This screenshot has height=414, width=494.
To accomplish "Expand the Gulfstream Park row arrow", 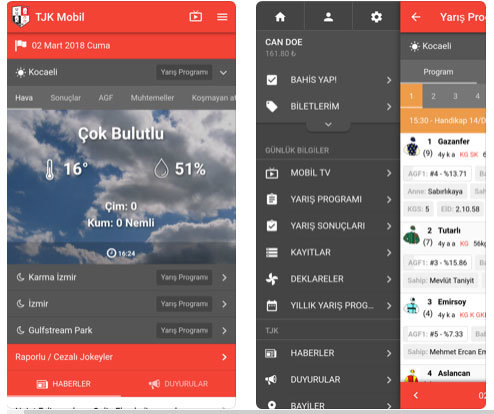I will pos(224,330).
